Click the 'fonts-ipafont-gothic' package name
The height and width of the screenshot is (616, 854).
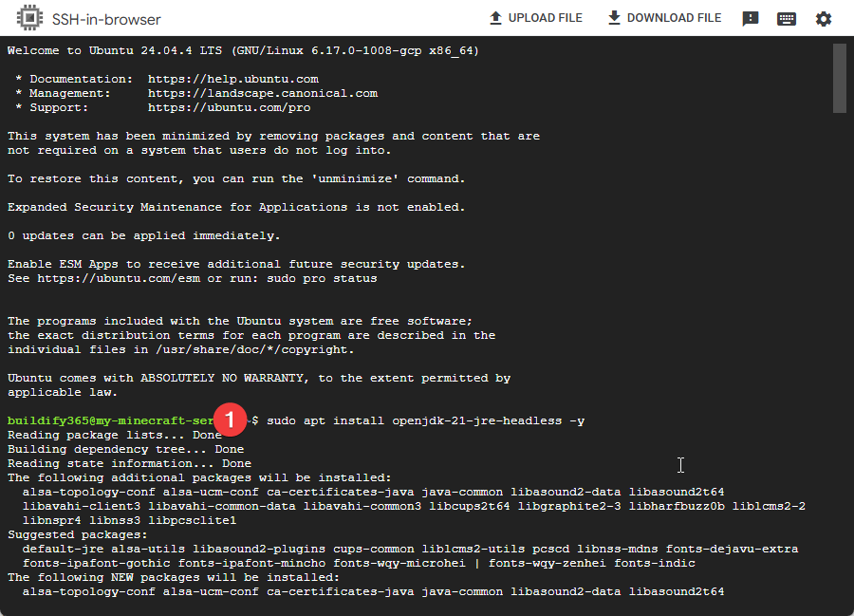(97, 563)
